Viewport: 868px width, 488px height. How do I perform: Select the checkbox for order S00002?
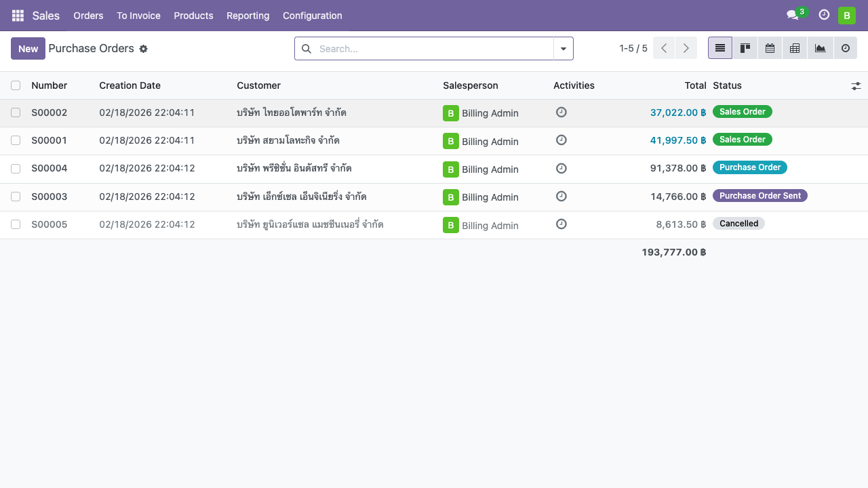pos(16,113)
